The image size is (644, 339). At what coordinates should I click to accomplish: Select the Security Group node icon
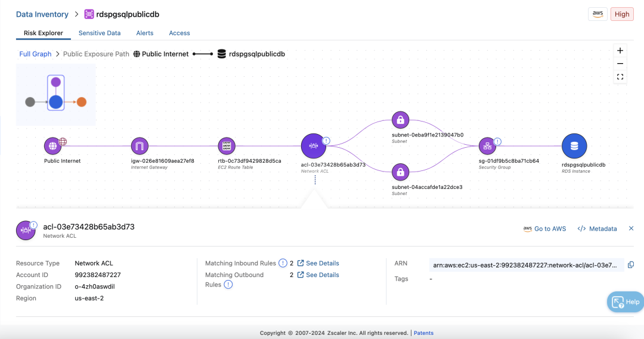(x=487, y=145)
